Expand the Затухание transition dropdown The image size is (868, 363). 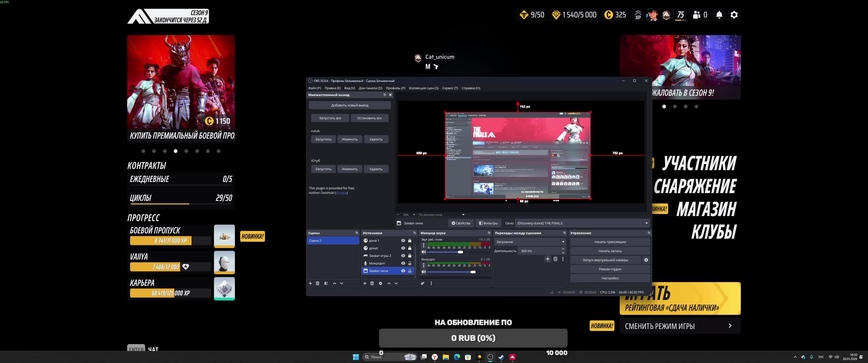point(563,242)
